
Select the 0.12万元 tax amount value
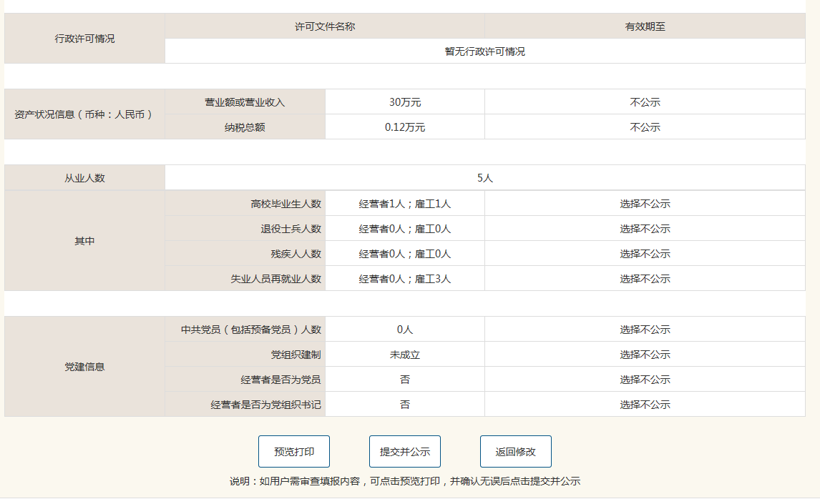tap(405, 127)
